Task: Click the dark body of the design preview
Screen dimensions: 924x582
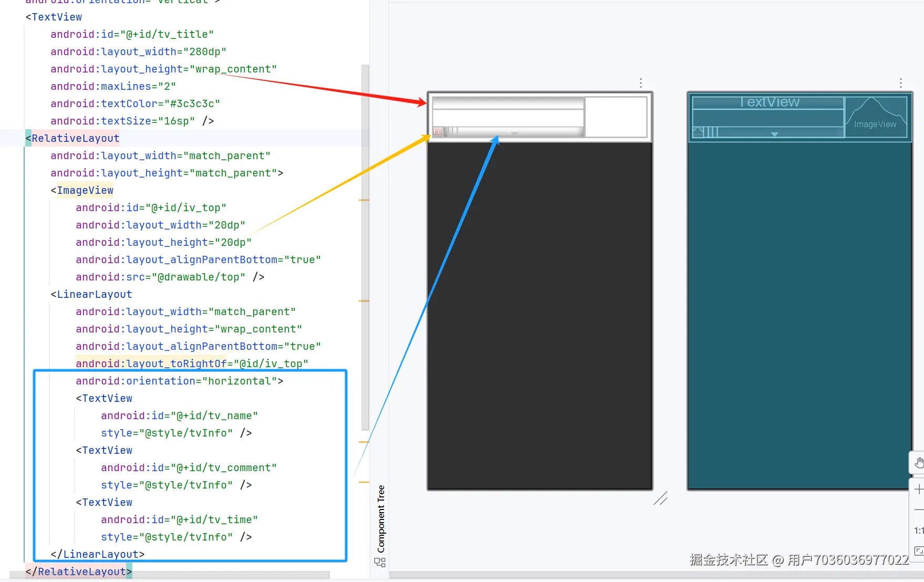Action: click(x=539, y=315)
